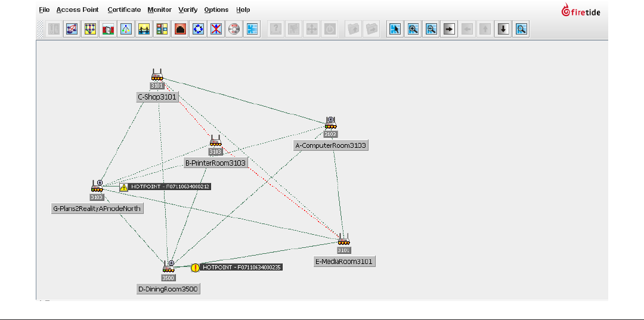Select the B-PrinterRoom3103 node router icon
Screen dimensions: 644x320
(216, 141)
